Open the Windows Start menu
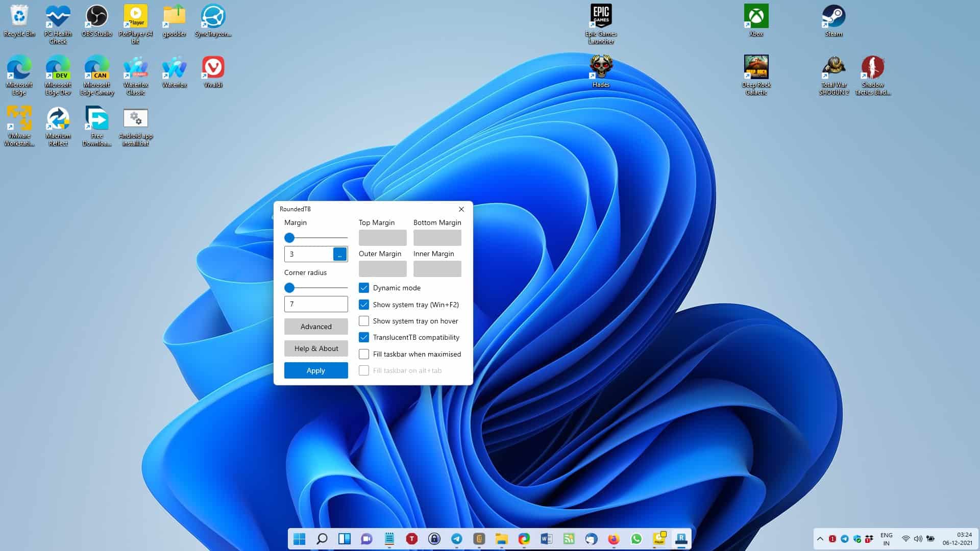 pyautogui.click(x=300, y=539)
